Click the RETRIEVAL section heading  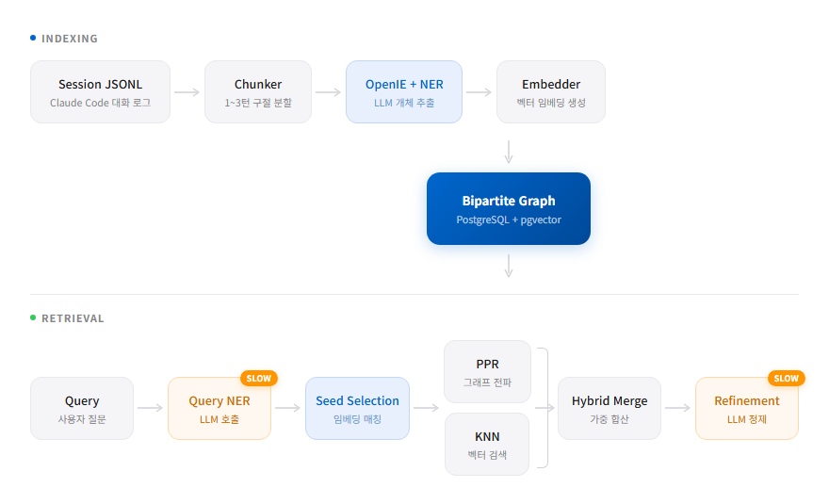click(73, 318)
